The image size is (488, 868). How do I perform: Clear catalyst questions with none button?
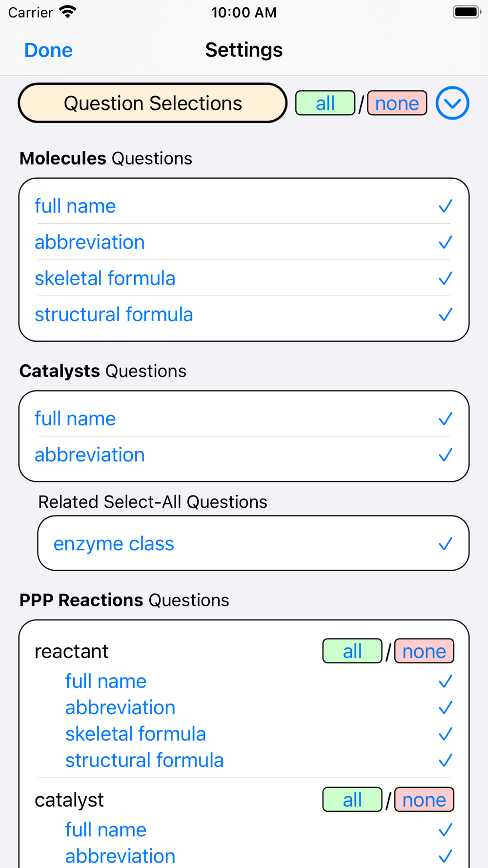pyautogui.click(x=424, y=800)
